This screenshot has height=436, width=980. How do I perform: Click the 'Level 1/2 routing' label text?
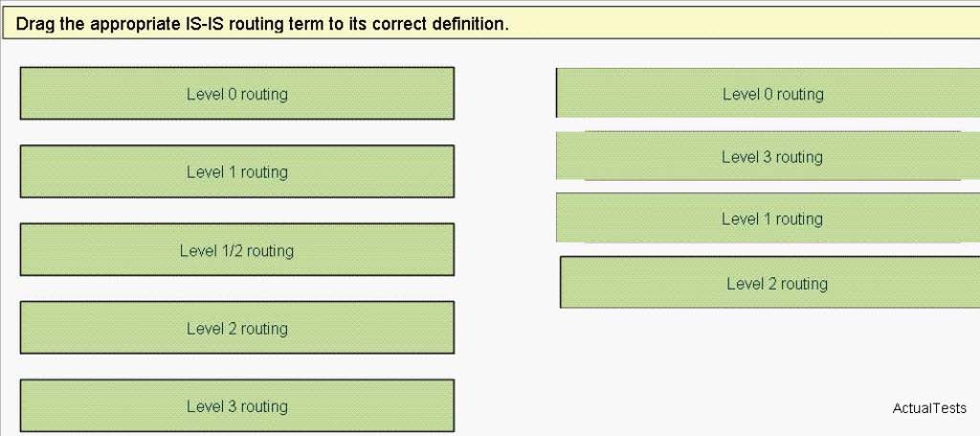pos(237,251)
